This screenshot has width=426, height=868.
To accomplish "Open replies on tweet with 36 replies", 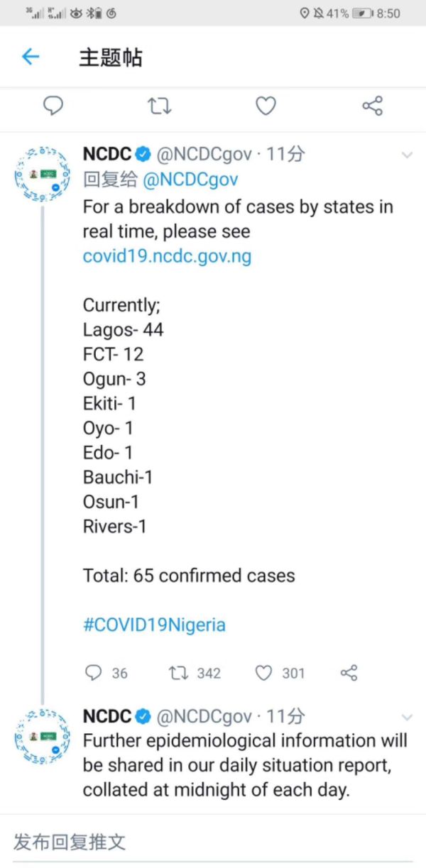I will point(94,673).
